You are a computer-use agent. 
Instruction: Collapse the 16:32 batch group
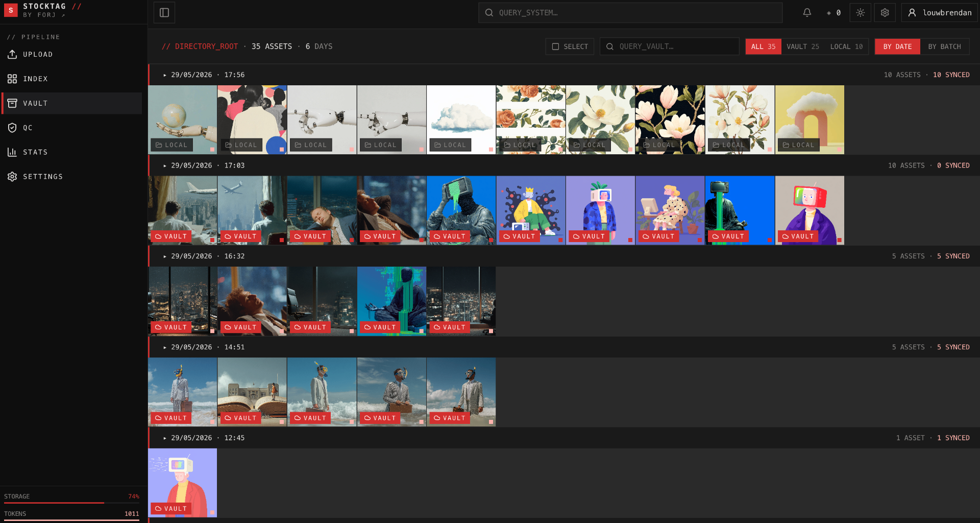164,256
